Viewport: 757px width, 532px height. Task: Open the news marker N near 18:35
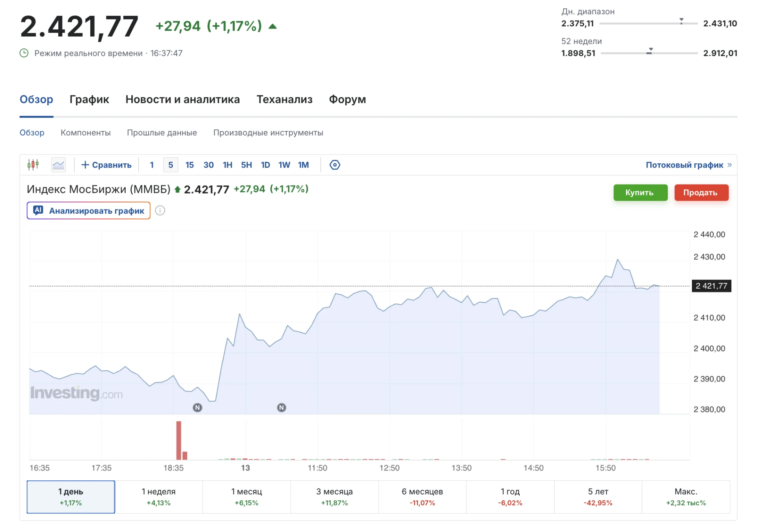pyautogui.click(x=198, y=407)
